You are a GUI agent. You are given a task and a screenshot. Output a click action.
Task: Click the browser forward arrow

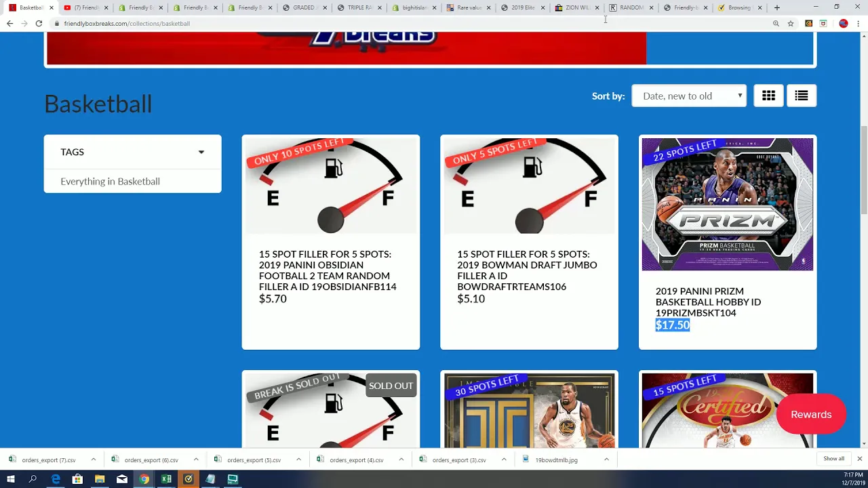pos(24,23)
